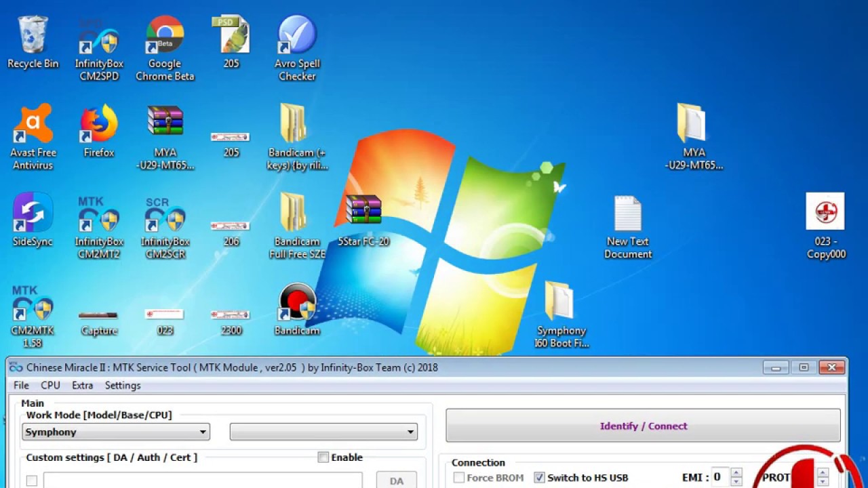Viewport: 868px width, 488px height.
Task: Select the MYA-U29-MT65 WinRAR archive icon
Action: pos(165,138)
